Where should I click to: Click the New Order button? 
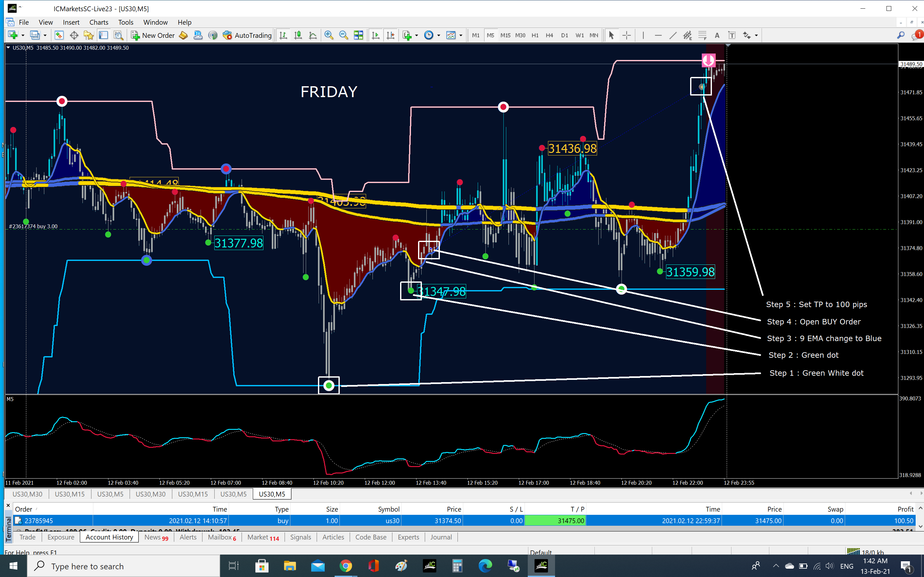pyautogui.click(x=153, y=36)
